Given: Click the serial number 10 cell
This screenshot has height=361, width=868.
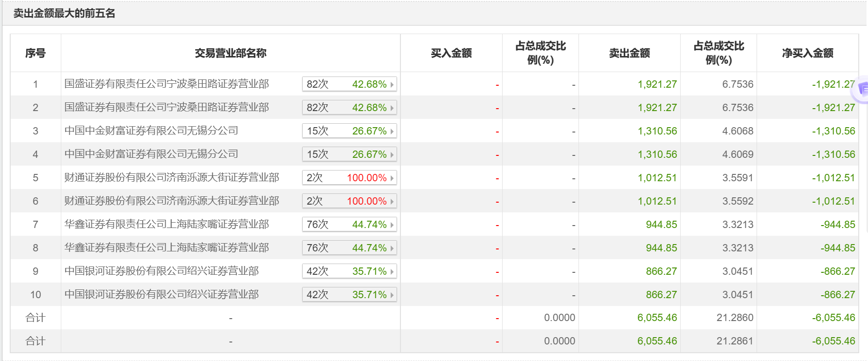Looking at the screenshot, I should coord(36,294).
